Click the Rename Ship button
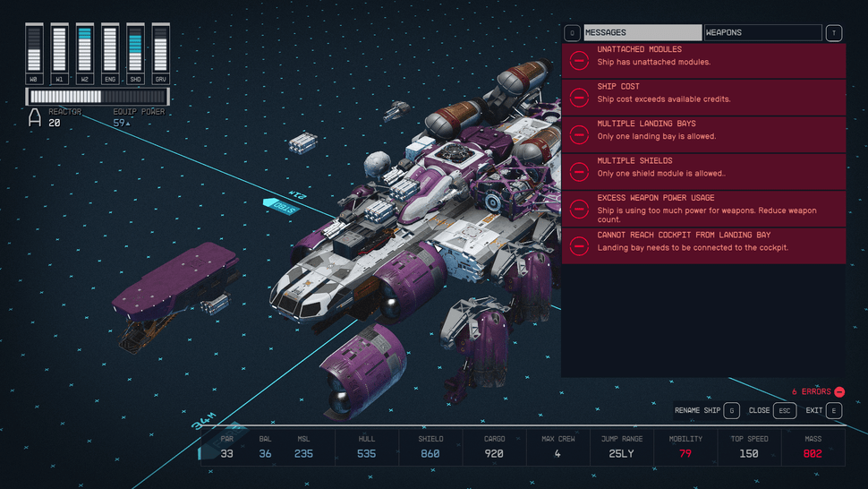This screenshot has height=489, width=868. [x=707, y=411]
